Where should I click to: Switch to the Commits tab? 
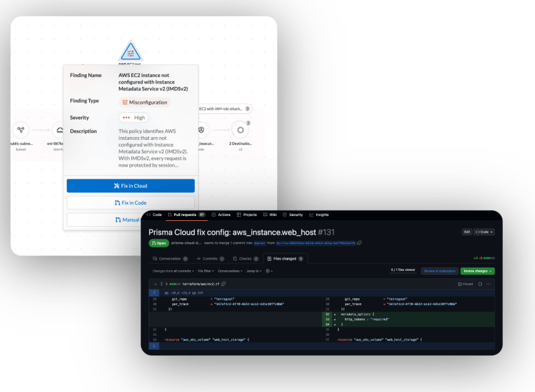coord(210,259)
